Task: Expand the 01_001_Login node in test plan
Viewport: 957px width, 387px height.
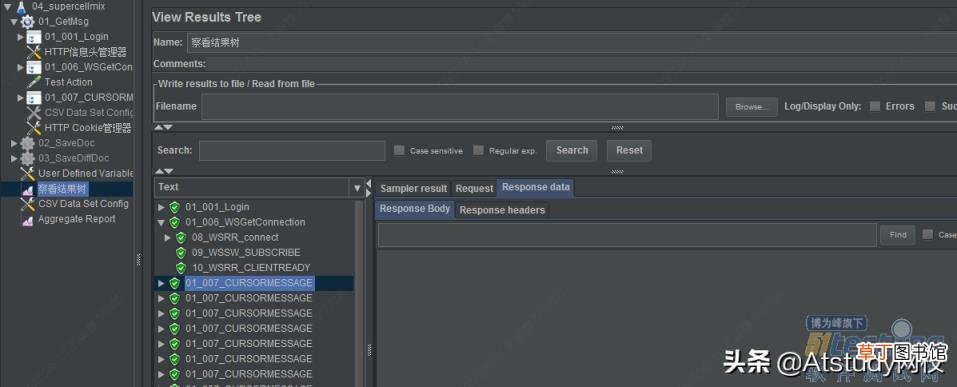Action: click(21, 37)
